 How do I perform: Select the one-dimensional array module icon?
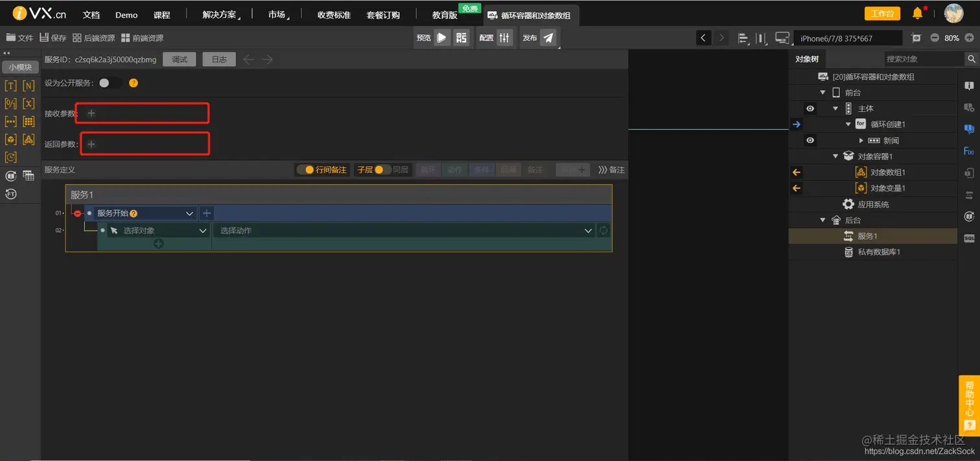pyautogui.click(x=10, y=121)
